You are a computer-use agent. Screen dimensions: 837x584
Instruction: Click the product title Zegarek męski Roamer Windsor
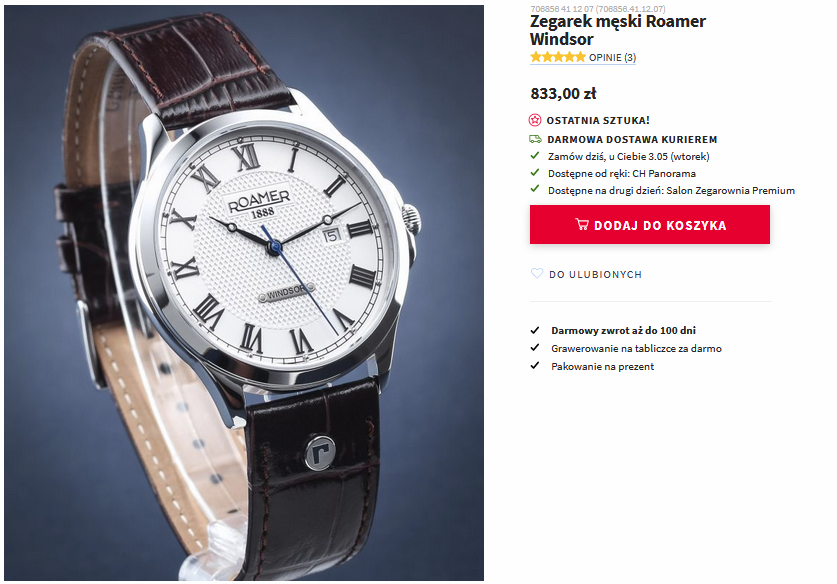618,30
